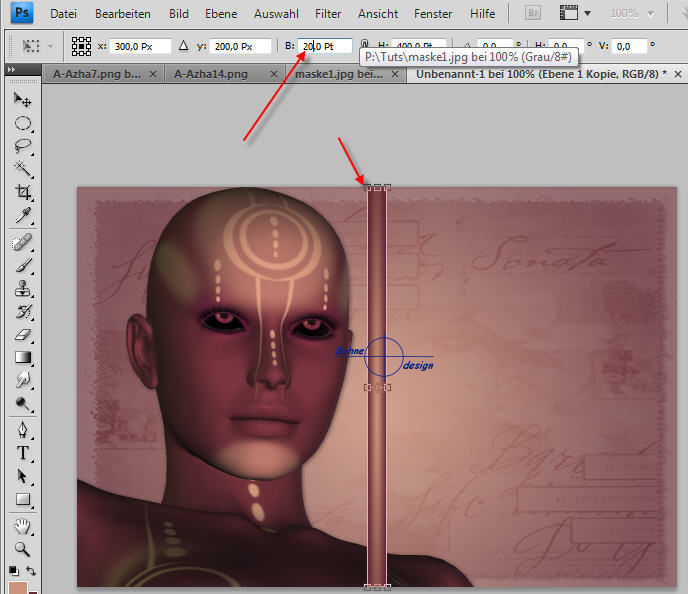Close the A-Azha7.png document tab
688x594 pixels.
152,75
